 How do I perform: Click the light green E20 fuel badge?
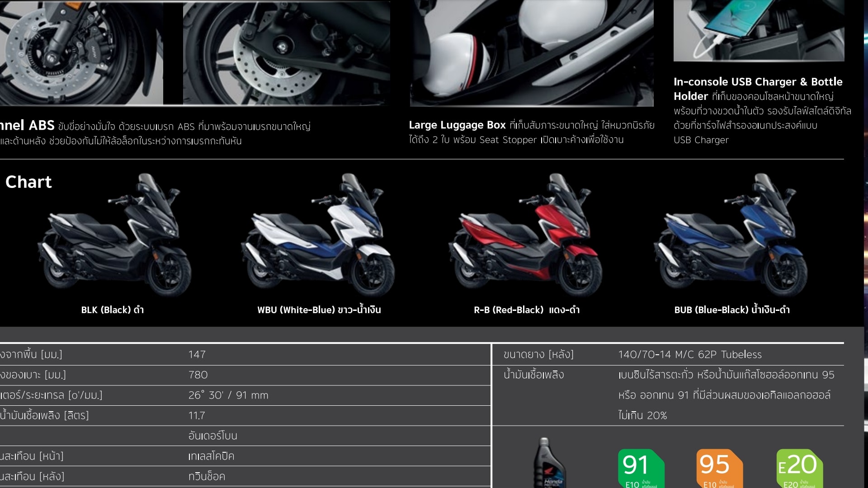799,468
